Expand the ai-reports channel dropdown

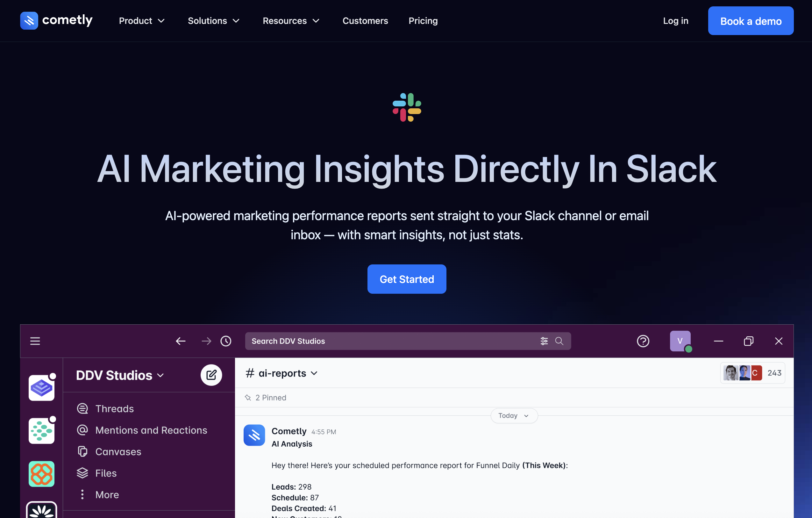[x=281, y=373]
